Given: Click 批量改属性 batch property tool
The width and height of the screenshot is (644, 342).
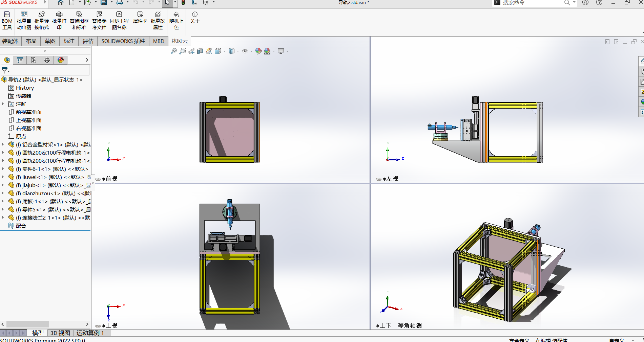Looking at the screenshot, I should pyautogui.click(x=158, y=20).
